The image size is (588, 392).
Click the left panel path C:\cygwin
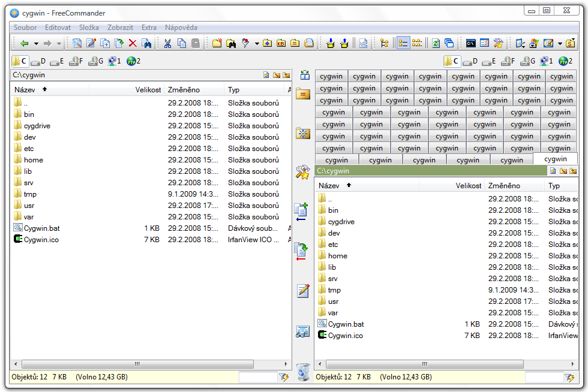point(29,75)
